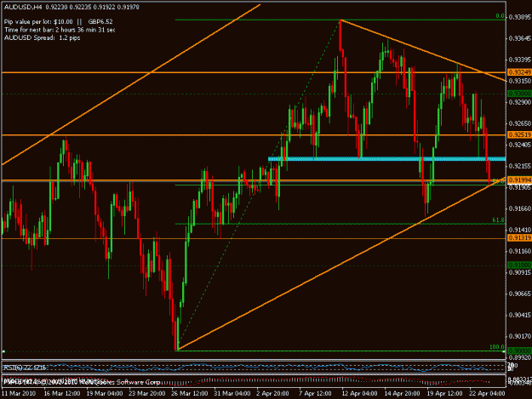The image size is (532, 399).
Task: Click the '31 Mar 04:00' time label
Action: point(232,394)
